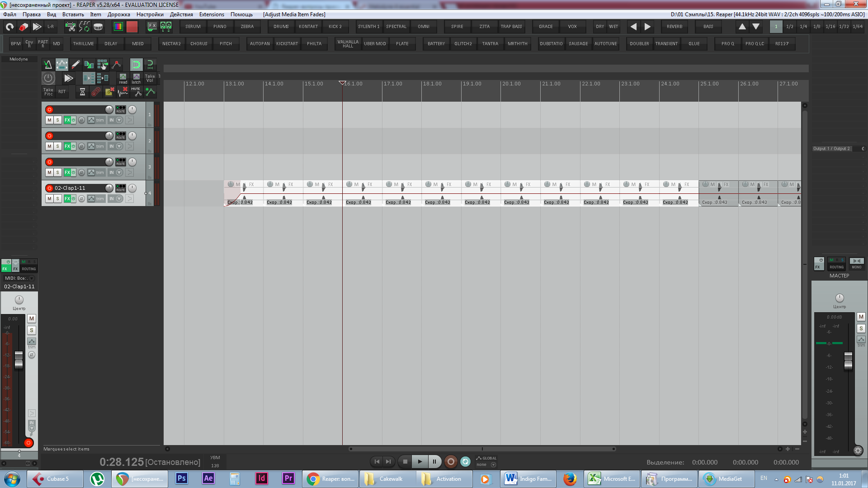Open the FX chain toolbar icon

click(x=152, y=27)
